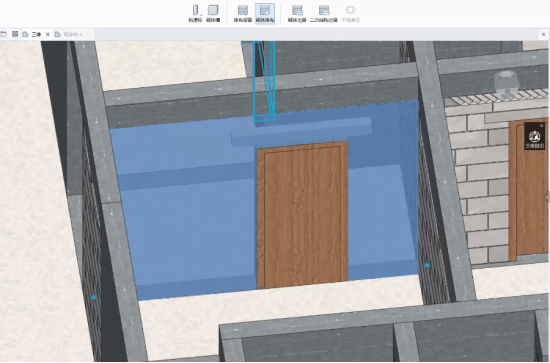Image resolution: width=550 pixels, height=363 pixels.
Task: Activate the highlighted 砌体排布 tool
Action: click(265, 14)
